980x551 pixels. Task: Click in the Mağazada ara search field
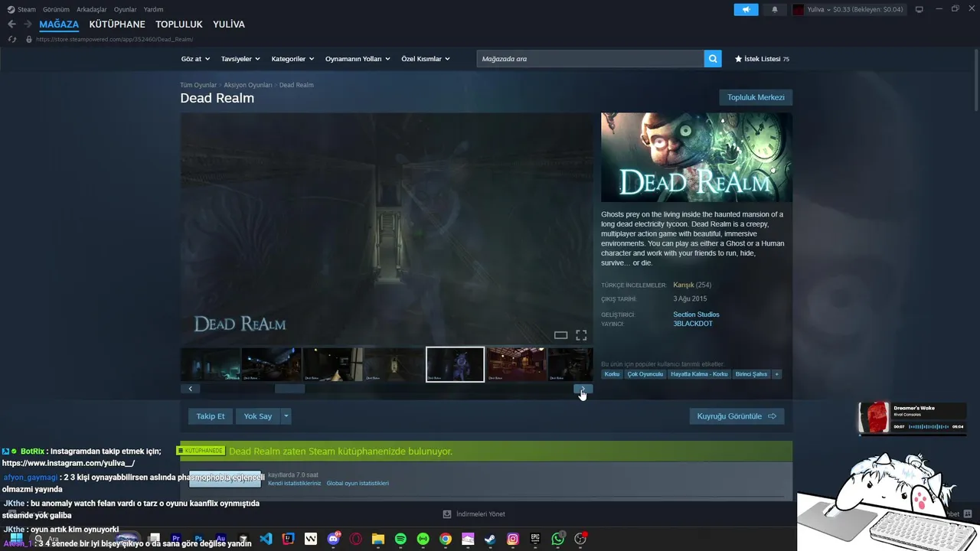click(x=590, y=58)
